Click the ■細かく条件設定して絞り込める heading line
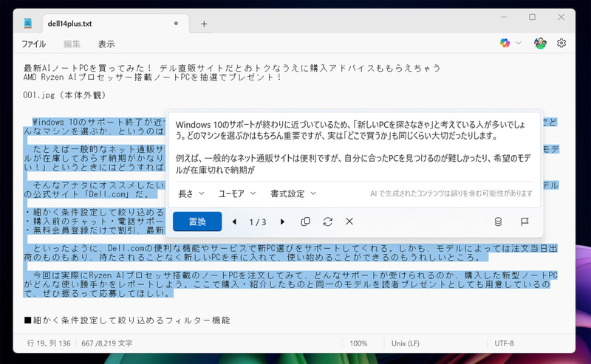Viewport: 591px width, 364px height. pos(127,320)
